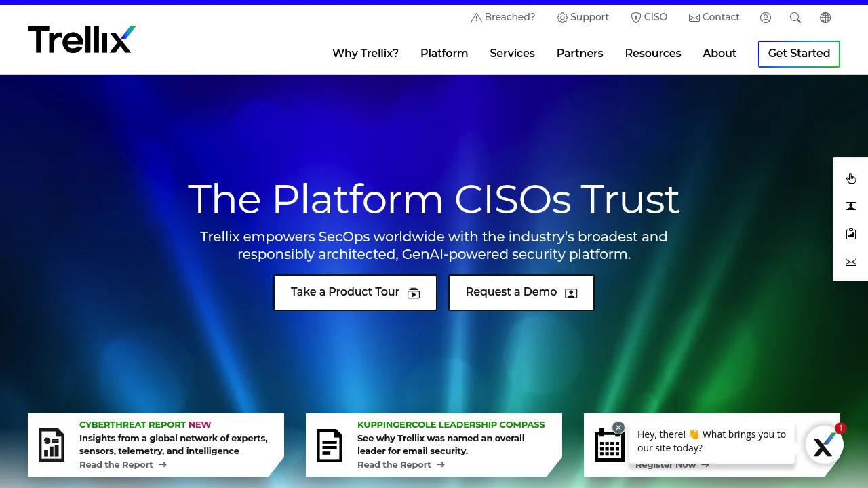The image size is (868, 488).
Task: Click "Hey, there! What brings you" chat message
Action: tap(711, 441)
